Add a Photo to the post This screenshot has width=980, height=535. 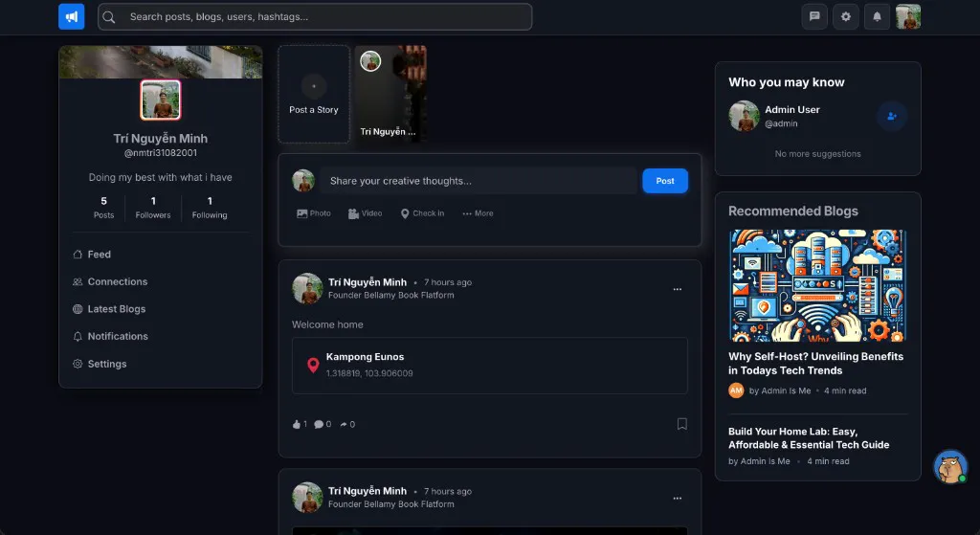314,213
